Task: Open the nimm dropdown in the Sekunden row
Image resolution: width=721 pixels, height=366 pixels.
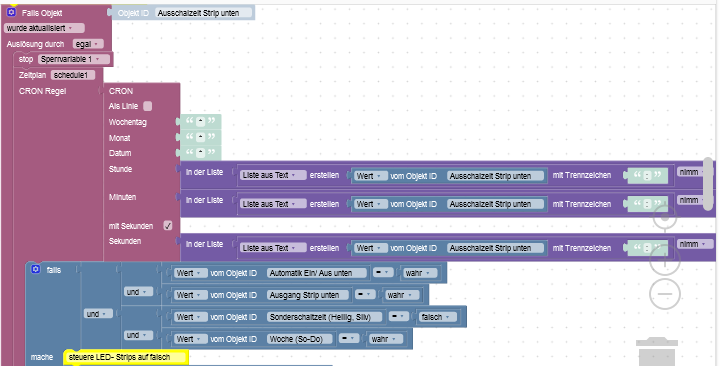Action: 695,244
